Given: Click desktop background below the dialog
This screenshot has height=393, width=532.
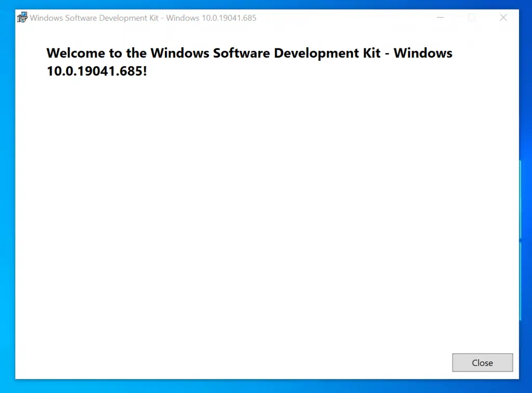Looking at the screenshot, I should tap(266, 386).
